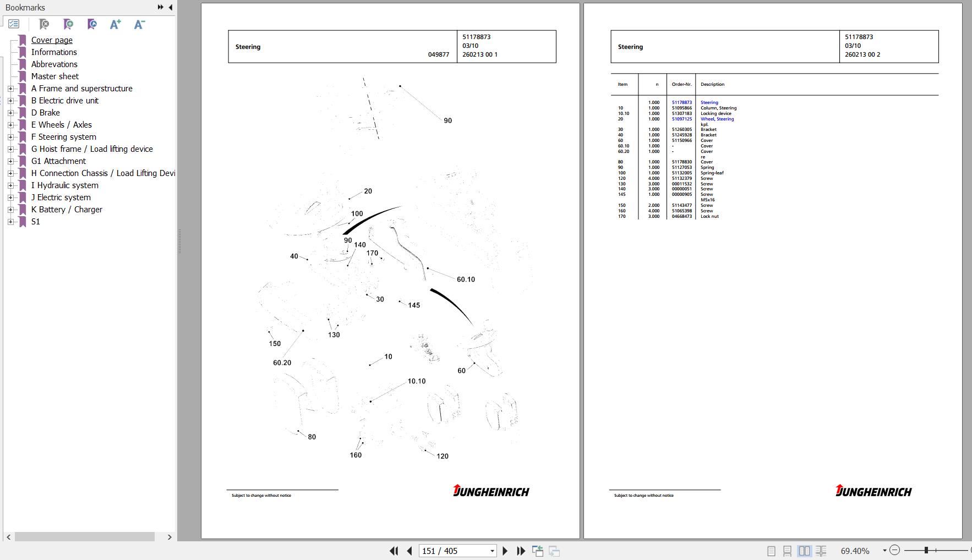Go to next view icon
This screenshot has height=560, width=972.
(x=554, y=551)
